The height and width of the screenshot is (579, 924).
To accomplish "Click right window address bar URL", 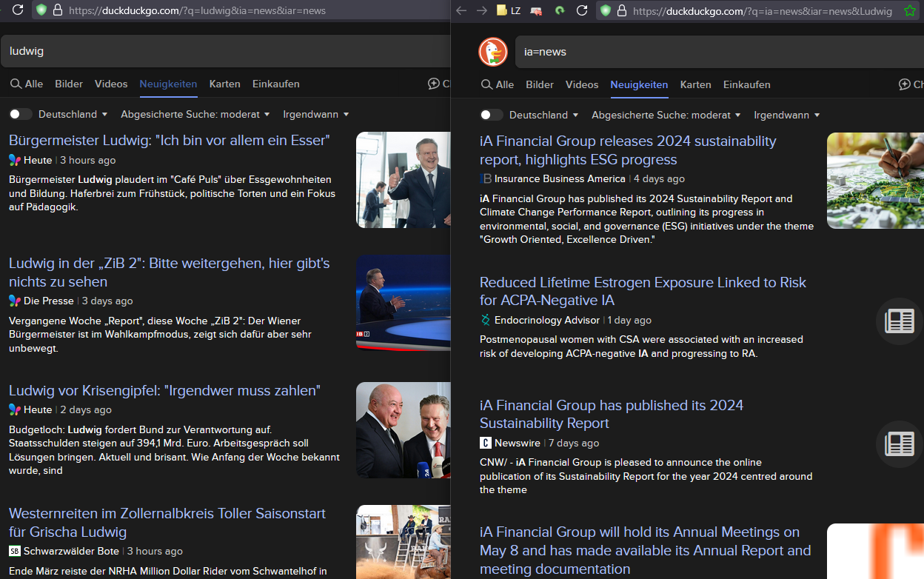I will pyautogui.click(x=763, y=10).
